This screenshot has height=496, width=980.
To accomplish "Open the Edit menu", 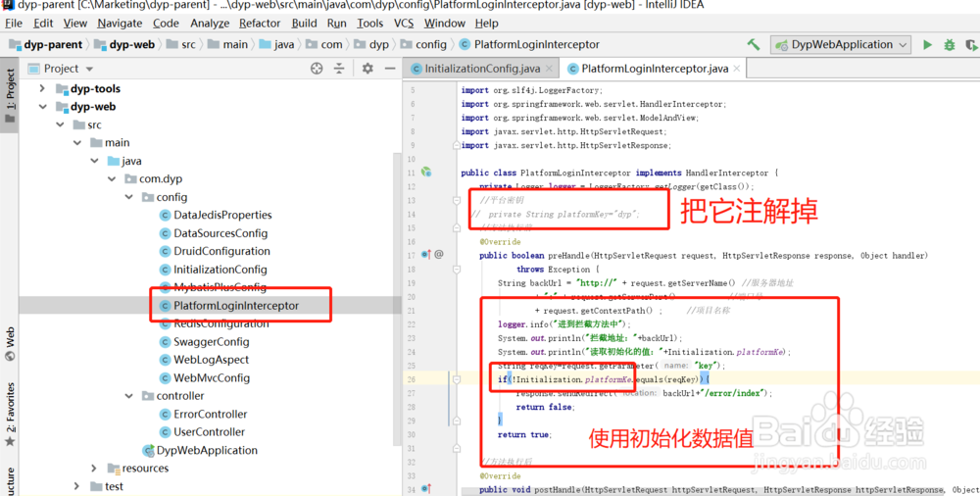I will tap(43, 24).
